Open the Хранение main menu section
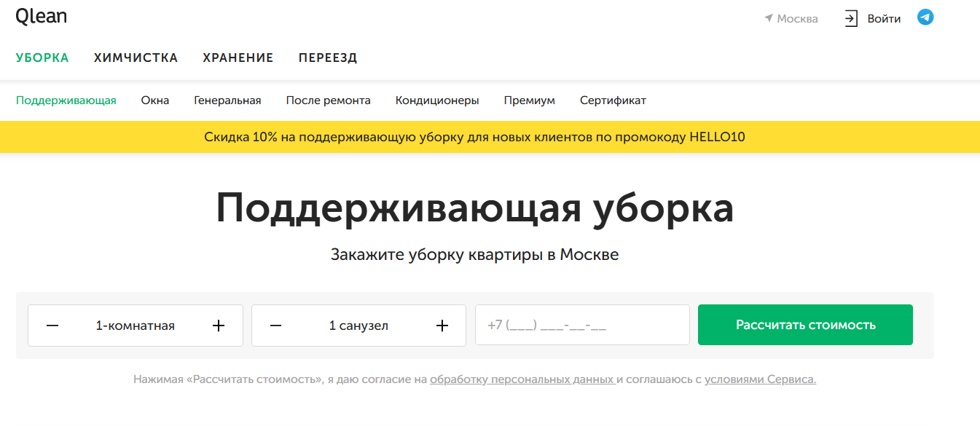This screenshot has width=980, height=426. [238, 58]
